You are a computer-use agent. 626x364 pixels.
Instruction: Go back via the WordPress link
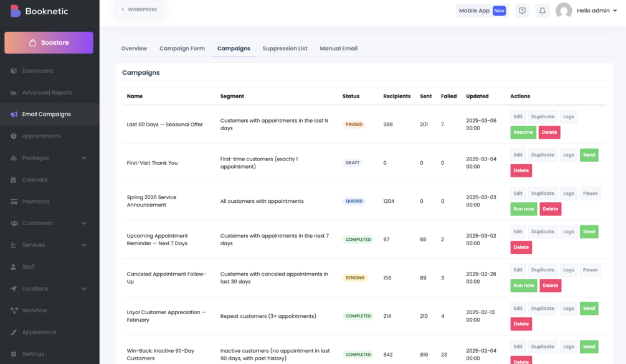(139, 9)
